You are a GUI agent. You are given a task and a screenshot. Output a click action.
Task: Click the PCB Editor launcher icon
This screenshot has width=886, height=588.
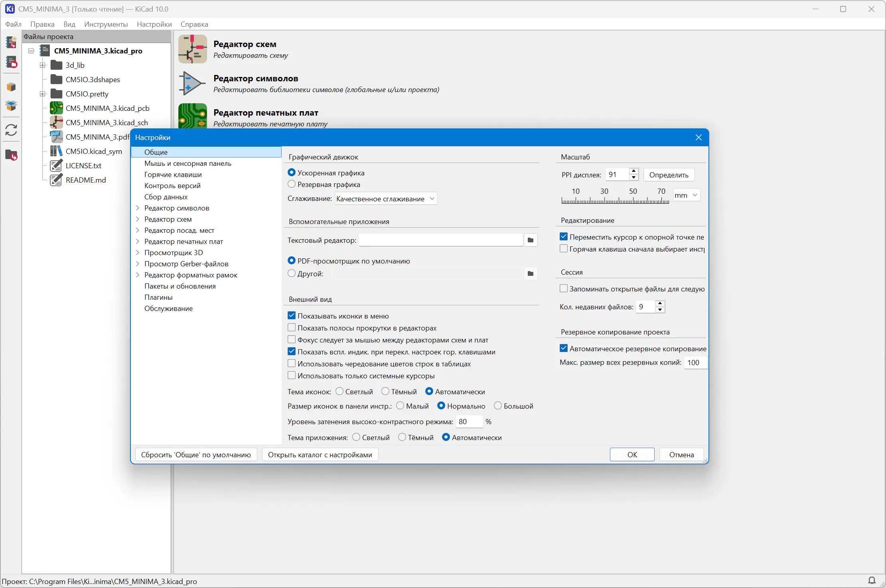[x=193, y=116]
